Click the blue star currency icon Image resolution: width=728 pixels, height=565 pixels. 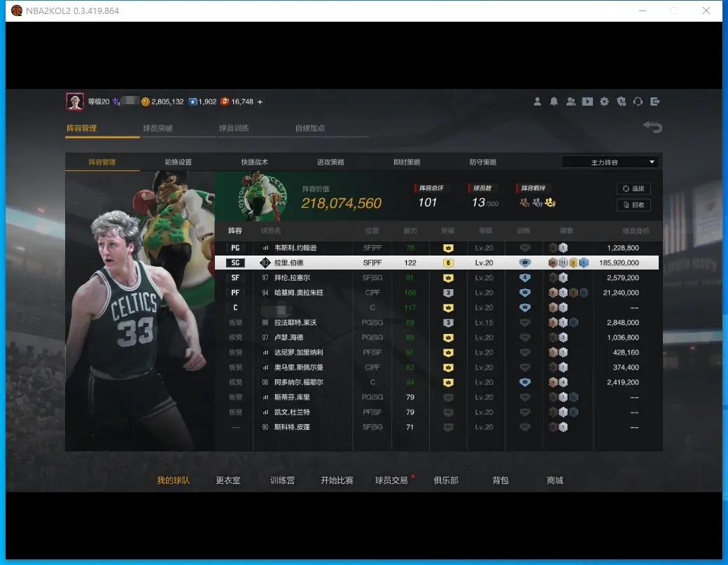coord(192,102)
